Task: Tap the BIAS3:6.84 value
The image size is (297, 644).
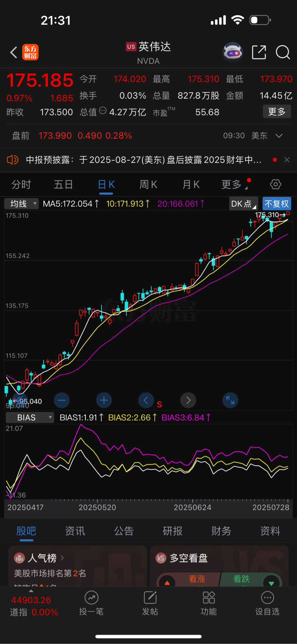Action: pyautogui.click(x=186, y=417)
